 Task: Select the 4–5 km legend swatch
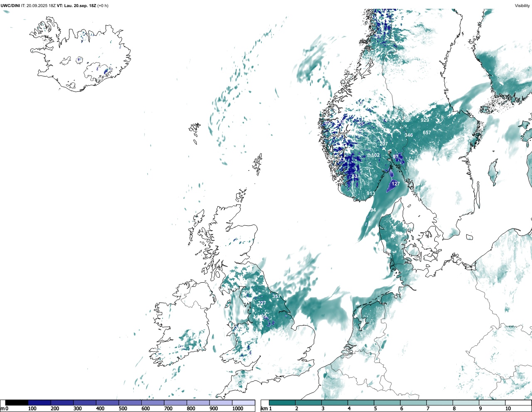(x=361, y=403)
